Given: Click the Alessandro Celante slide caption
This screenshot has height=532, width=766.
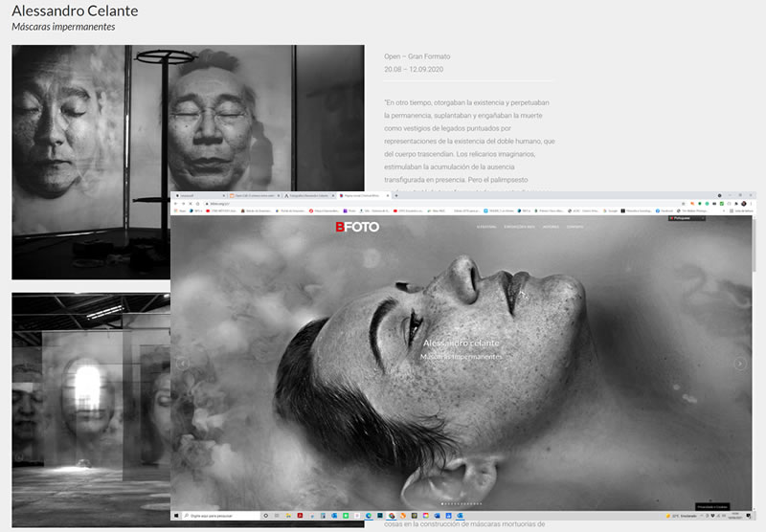Looking at the screenshot, I should [461, 344].
